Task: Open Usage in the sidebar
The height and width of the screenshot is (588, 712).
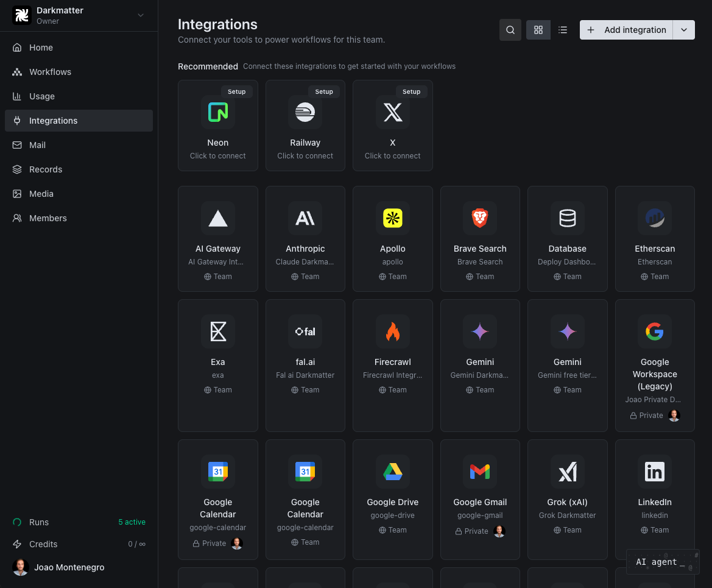Action: tap(79, 96)
